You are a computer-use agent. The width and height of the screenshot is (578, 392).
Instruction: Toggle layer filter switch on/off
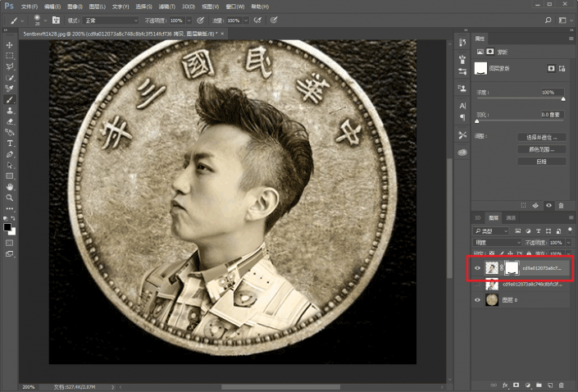click(x=570, y=230)
